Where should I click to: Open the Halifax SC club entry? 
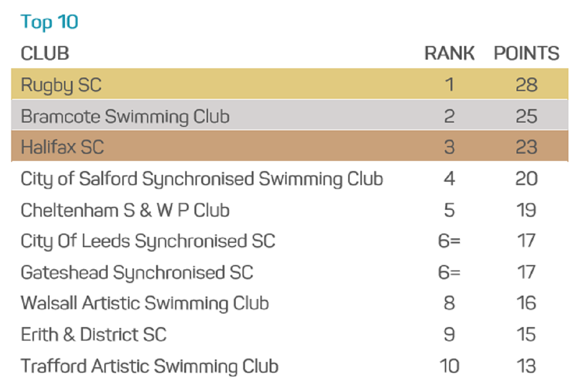(63, 147)
